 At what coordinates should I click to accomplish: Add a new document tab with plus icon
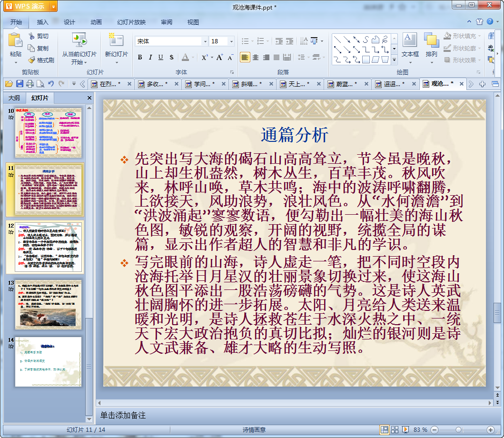point(482,84)
